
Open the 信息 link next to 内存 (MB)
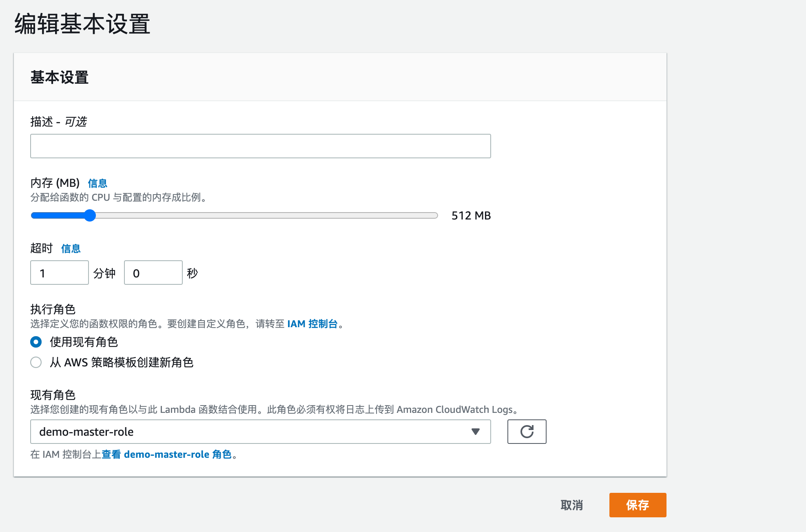point(97,183)
